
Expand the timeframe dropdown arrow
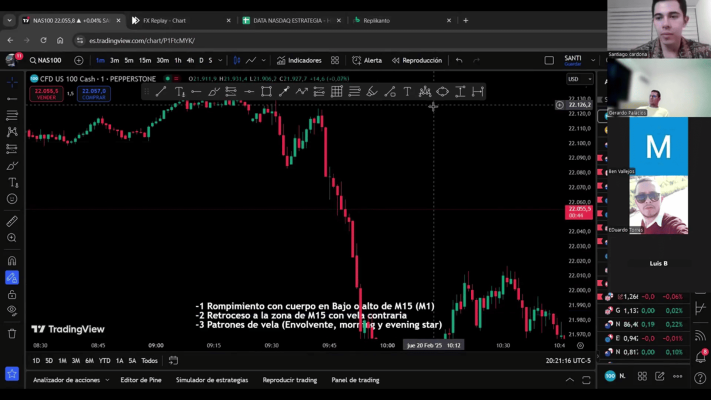(220, 60)
